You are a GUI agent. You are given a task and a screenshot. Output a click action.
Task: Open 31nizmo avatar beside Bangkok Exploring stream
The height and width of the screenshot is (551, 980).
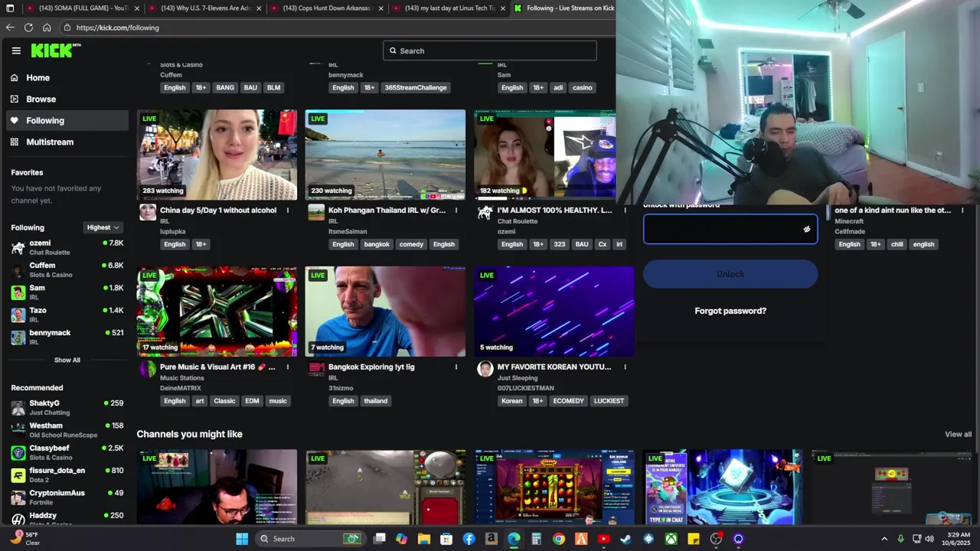316,369
